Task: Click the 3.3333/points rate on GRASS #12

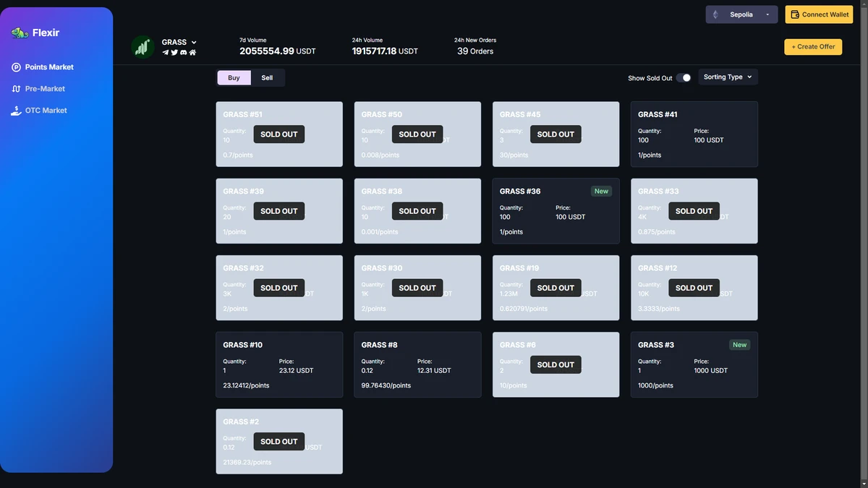Action: click(659, 309)
